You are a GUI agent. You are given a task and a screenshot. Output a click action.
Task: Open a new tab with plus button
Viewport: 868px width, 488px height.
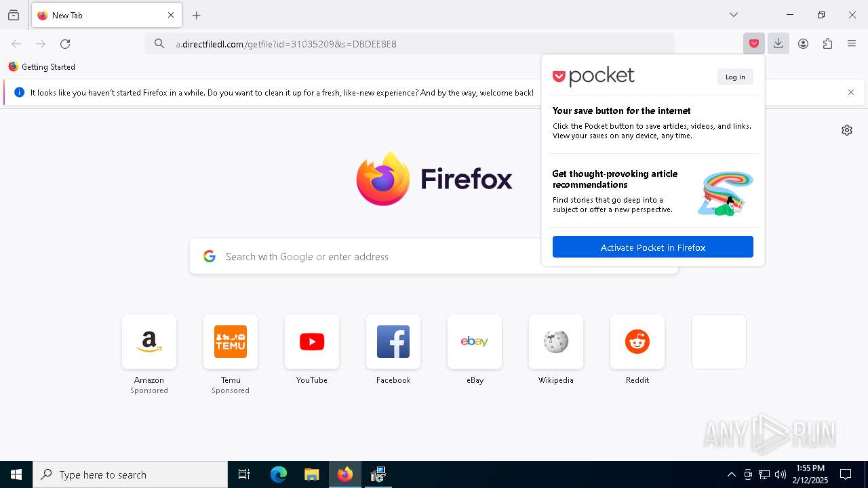[197, 15]
